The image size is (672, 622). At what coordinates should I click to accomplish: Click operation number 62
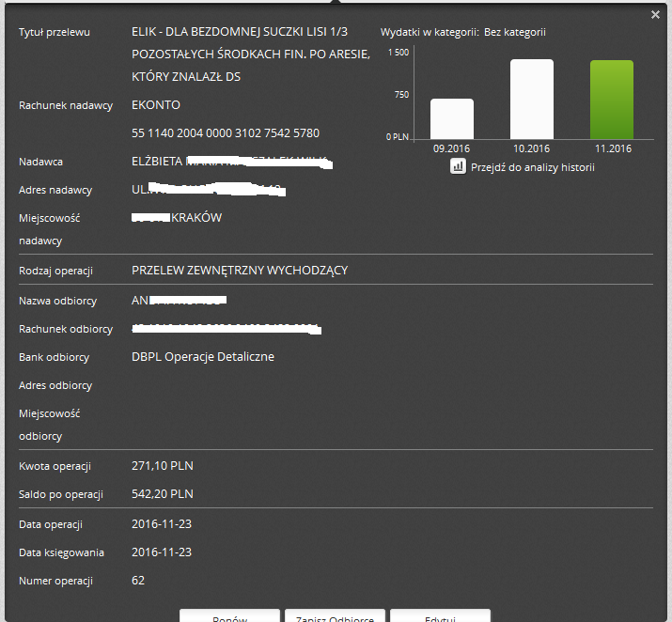tap(138, 581)
